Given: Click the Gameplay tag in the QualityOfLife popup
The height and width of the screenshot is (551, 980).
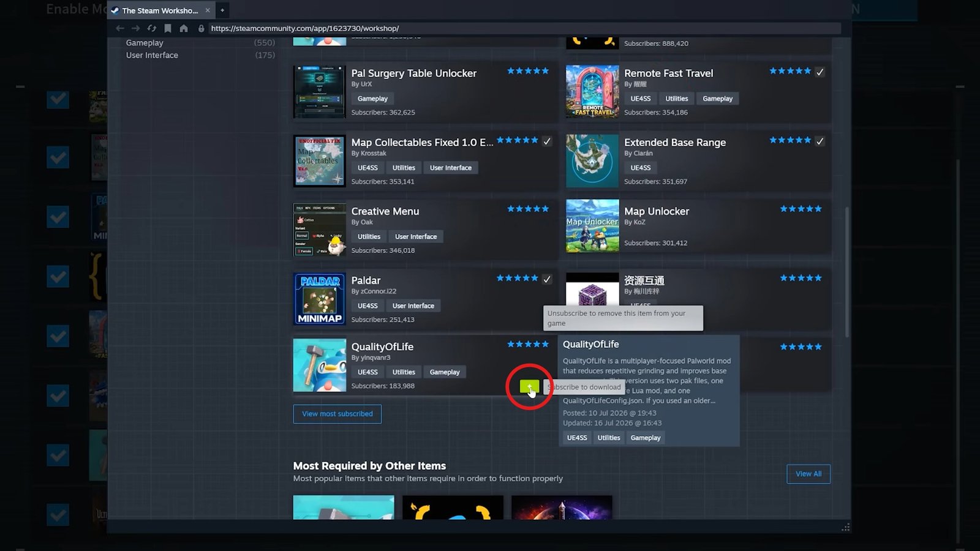Looking at the screenshot, I should (646, 438).
